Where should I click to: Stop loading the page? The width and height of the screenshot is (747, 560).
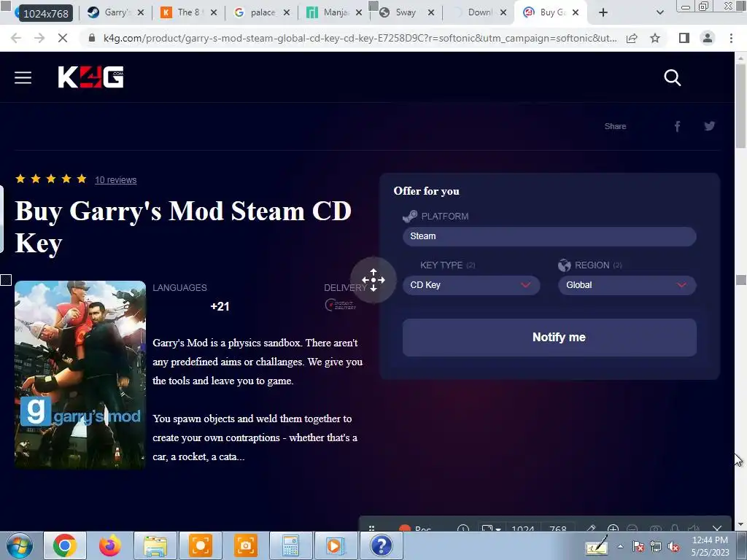click(x=63, y=38)
